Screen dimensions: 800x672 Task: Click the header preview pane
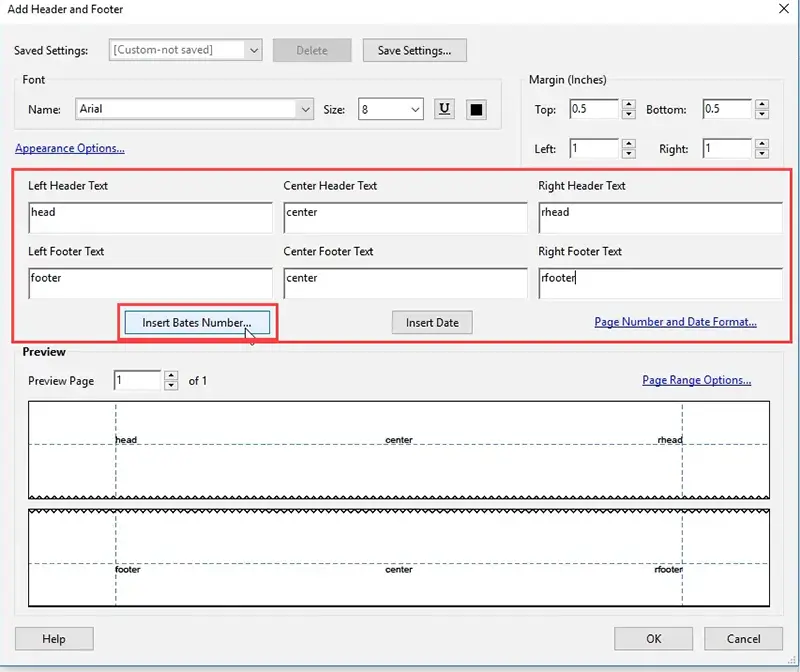[399, 450]
